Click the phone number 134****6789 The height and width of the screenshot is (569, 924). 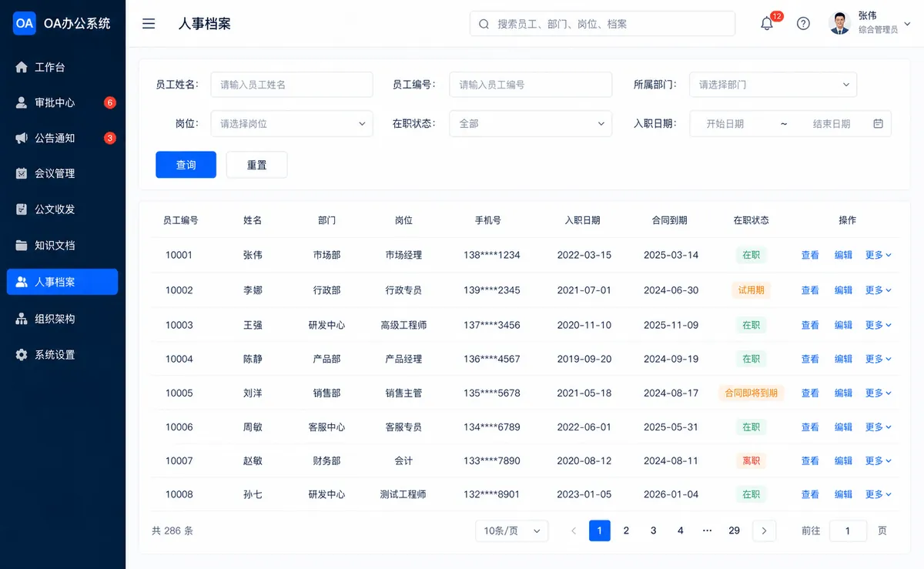click(x=492, y=427)
